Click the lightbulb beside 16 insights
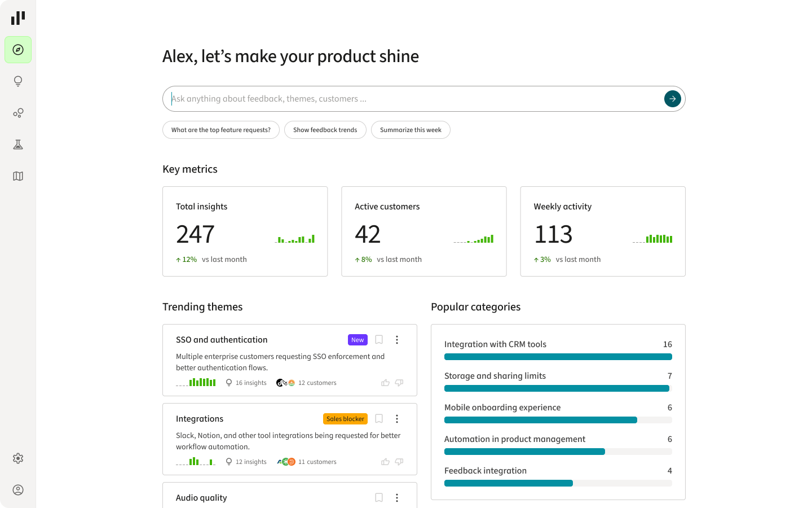 (228, 382)
